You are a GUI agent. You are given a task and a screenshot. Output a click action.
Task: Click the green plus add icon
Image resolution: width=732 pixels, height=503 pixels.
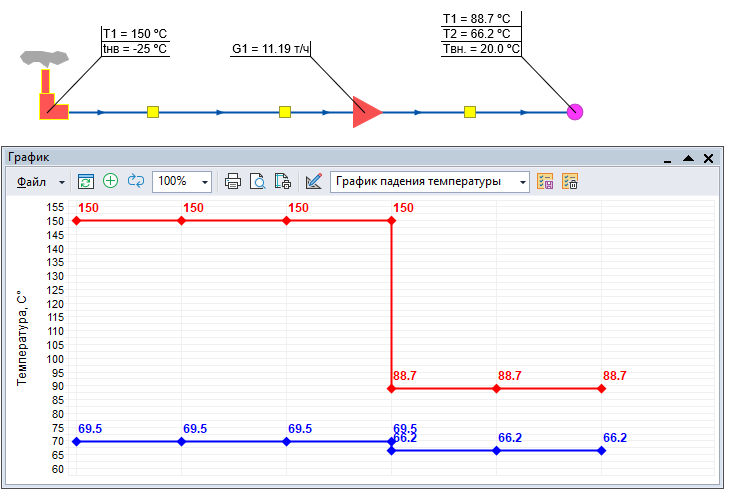[x=110, y=181]
